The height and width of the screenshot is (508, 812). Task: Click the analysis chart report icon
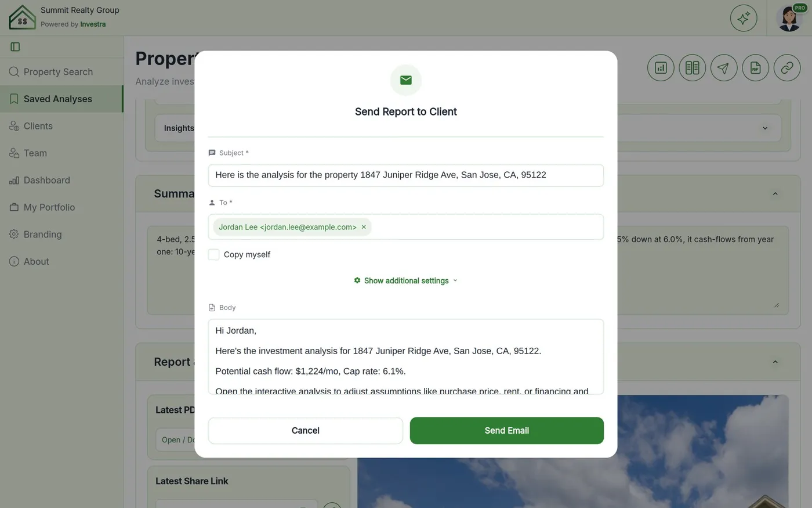(x=661, y=68)
